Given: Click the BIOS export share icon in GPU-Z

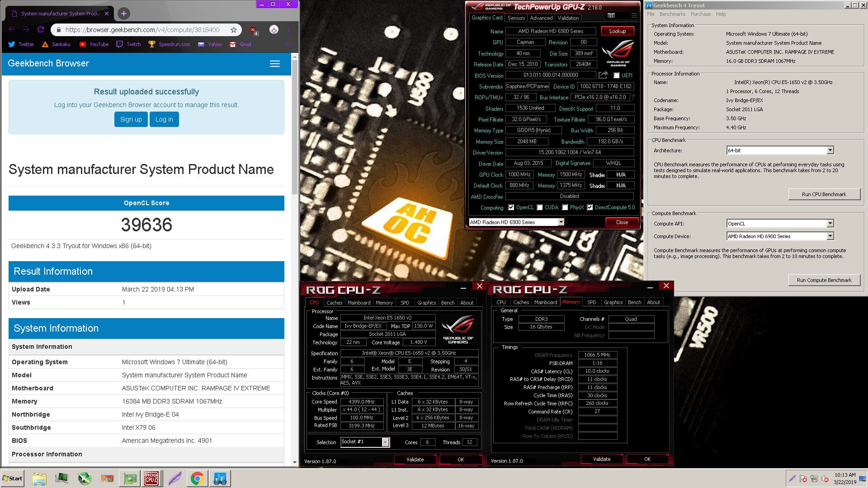Looking at the screenshot, I should (603, 75).
